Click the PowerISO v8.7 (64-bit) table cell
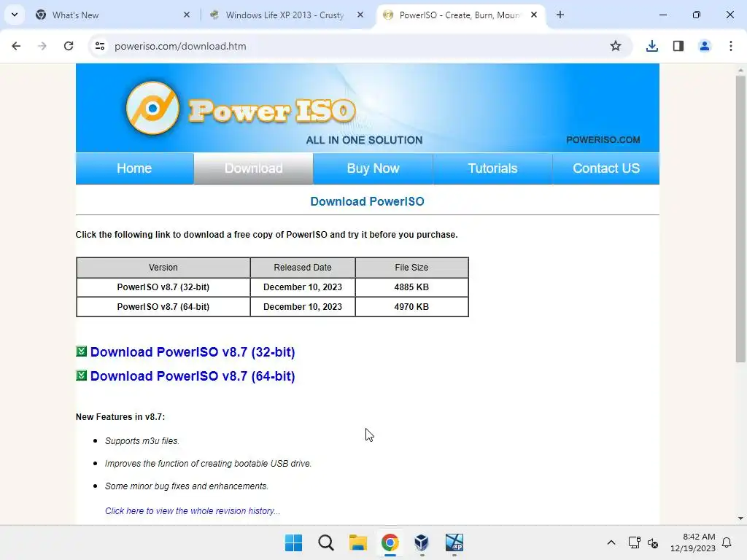The height and width of the screenshot is (560, 747). [x=163, y=307]
